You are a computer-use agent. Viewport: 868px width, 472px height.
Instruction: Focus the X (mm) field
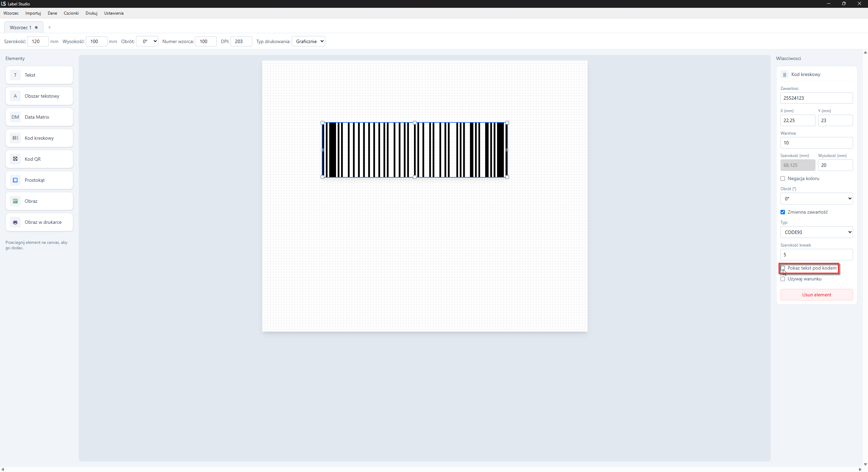[798, 120]
